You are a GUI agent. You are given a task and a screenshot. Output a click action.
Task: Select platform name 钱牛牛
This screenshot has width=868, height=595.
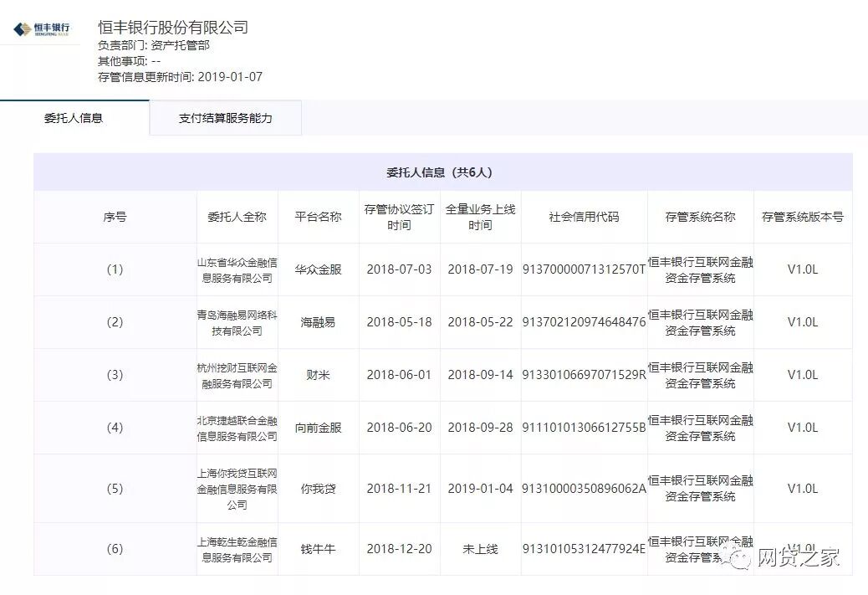pos(319,549)
